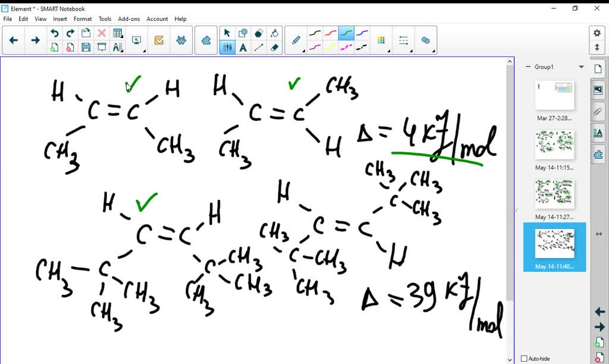Select the Text tool
609x364 pixels.
(x=243, y=47)
